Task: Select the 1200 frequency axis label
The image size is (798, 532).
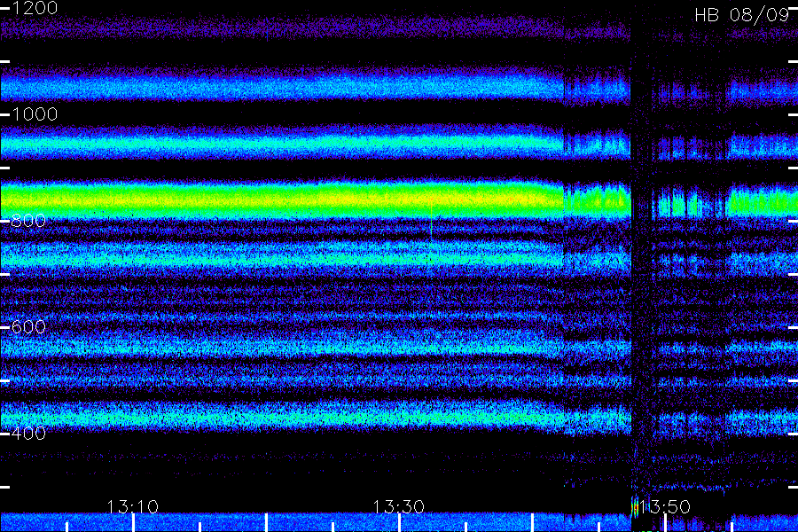Action: [35, 8]
